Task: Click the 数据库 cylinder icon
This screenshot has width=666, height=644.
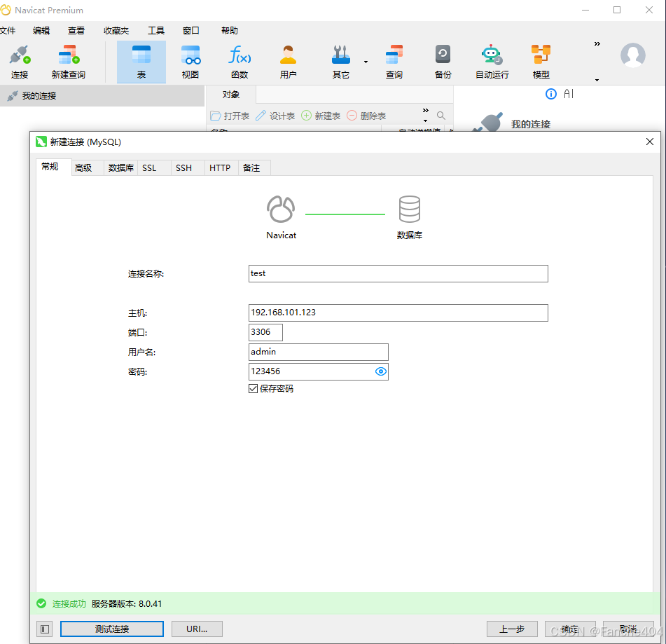Action: pyautogui.click(x=410, y=209)
